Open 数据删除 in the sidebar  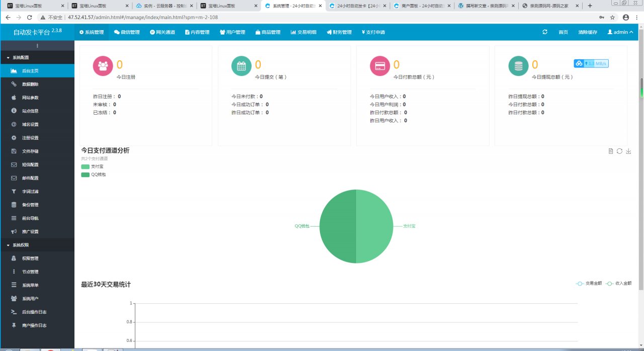pyautogui.click(x=37, y=84)
